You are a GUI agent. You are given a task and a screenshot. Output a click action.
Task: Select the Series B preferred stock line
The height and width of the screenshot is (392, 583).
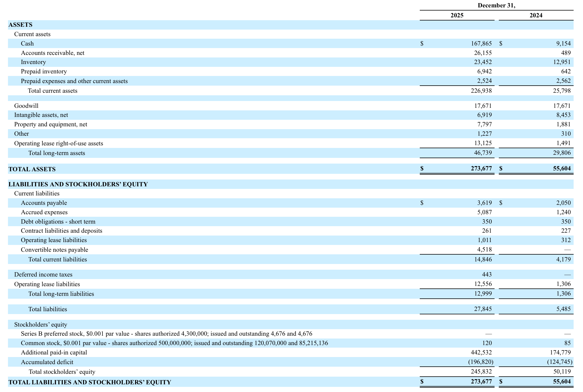pyautogui.click(x=166, y=334)
